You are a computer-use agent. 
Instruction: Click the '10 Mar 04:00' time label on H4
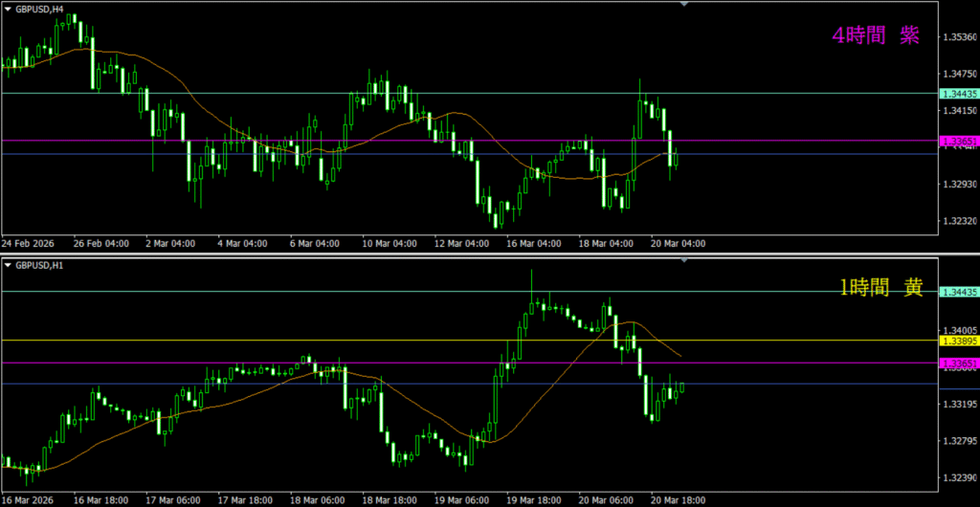[x=390, y=244]
